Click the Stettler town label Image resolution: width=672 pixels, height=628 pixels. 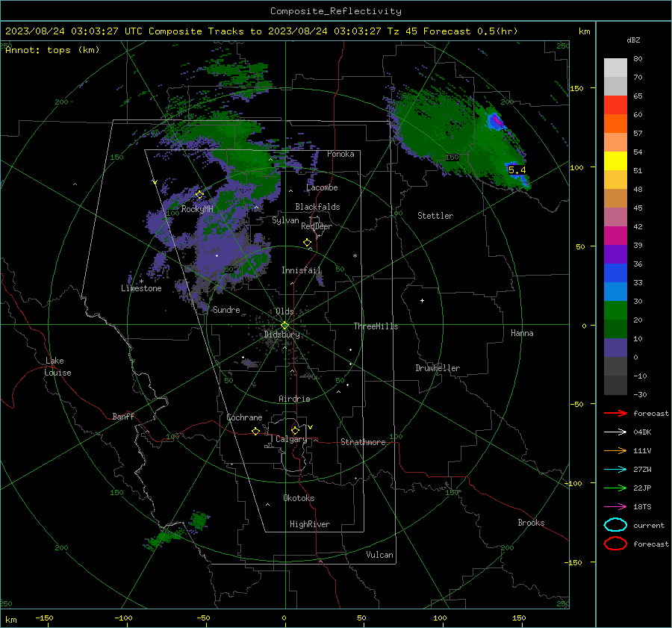click(435, 216)
